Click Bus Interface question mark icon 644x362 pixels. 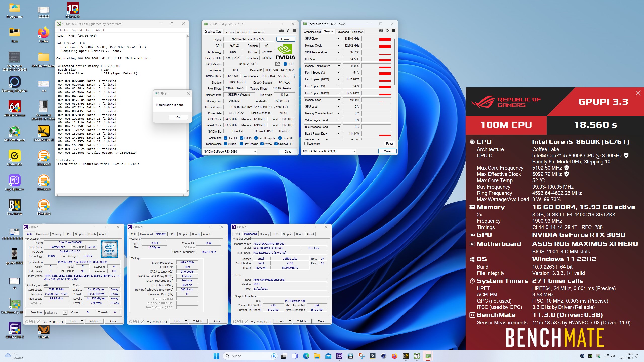294,76
